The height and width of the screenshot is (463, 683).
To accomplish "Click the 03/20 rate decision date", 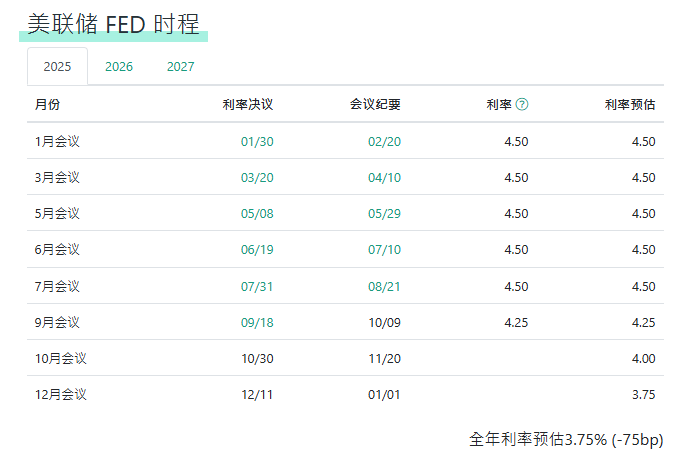I will [257, 177].
